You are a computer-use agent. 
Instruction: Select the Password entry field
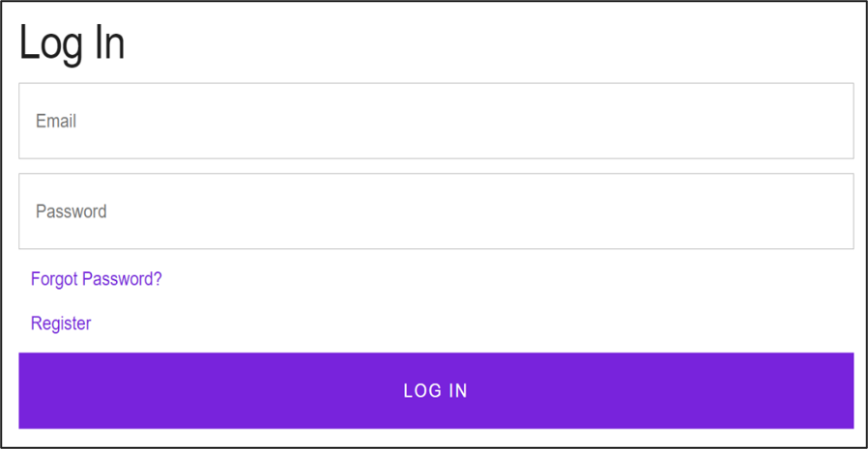(x=435, y=211)
